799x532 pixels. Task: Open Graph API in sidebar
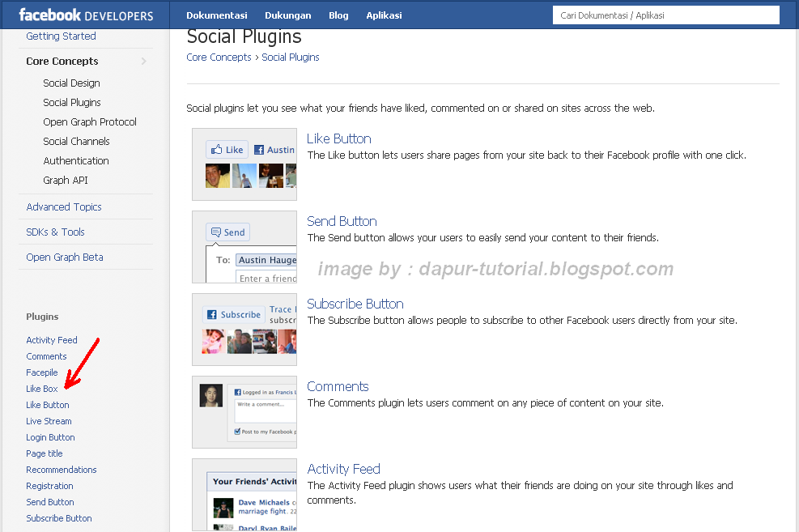pos(66,180)
